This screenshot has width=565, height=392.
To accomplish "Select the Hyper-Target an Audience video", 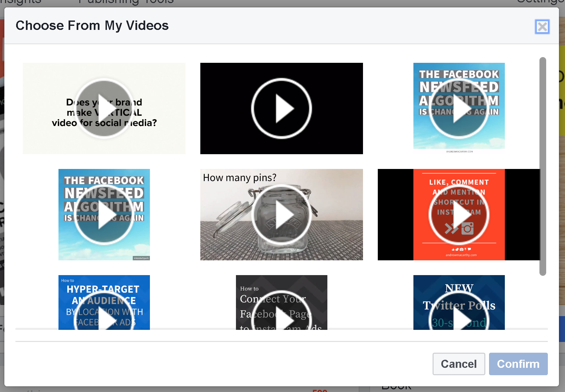I will (x=104, y=302).
